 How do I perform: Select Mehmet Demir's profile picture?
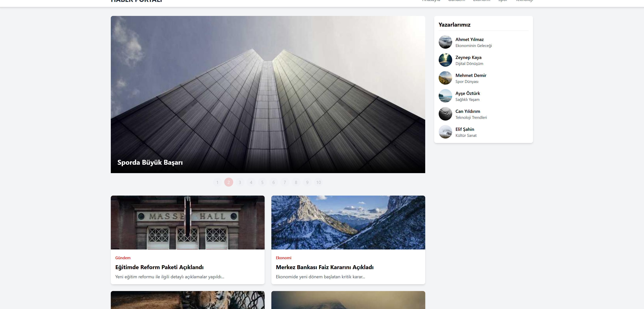pyautogui.click(x=445, y=78)
